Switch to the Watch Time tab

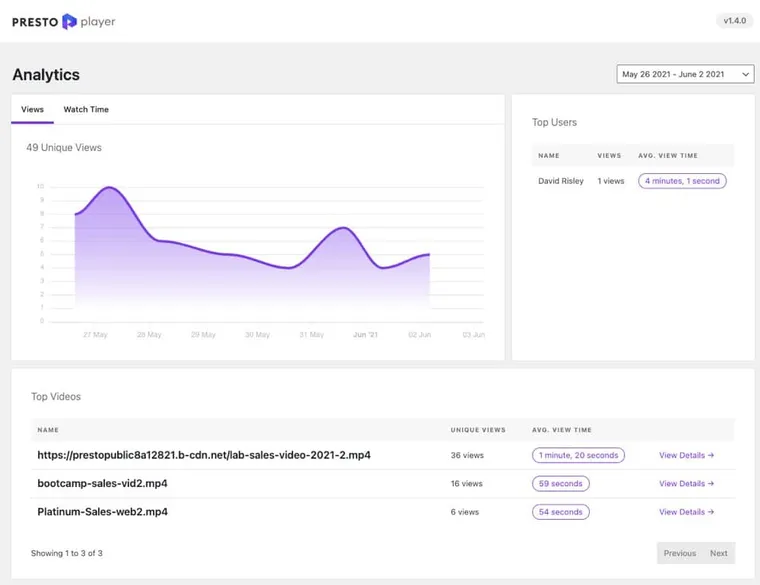(x=86, y=110)
